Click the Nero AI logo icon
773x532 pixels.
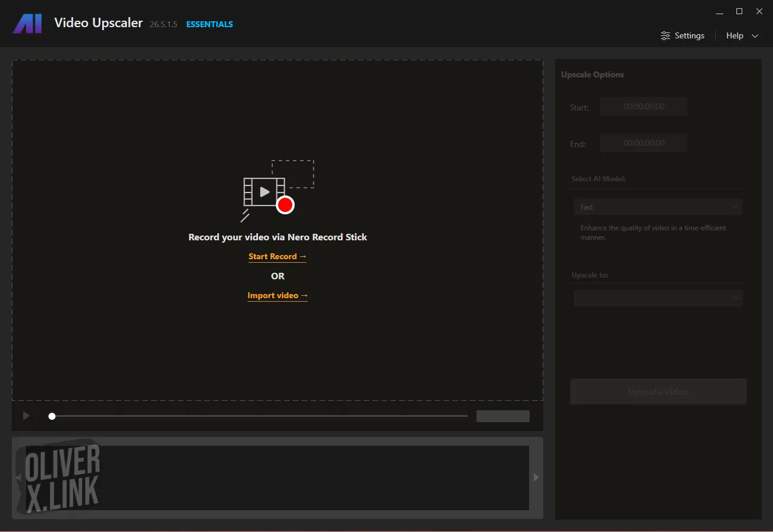pos(27,24)
